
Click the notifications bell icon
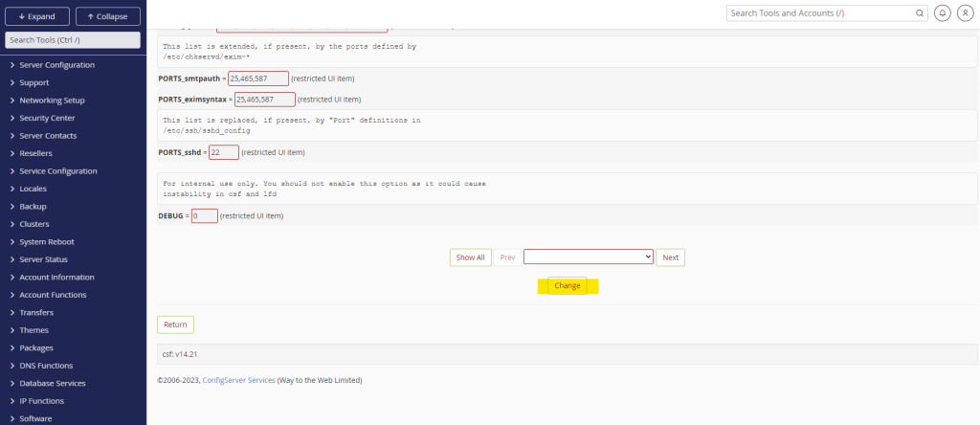pos(943,13)
